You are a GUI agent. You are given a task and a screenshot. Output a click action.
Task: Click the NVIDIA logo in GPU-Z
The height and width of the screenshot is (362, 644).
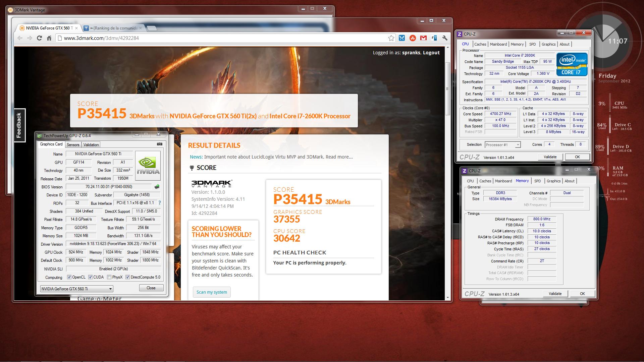click(148, 166)
